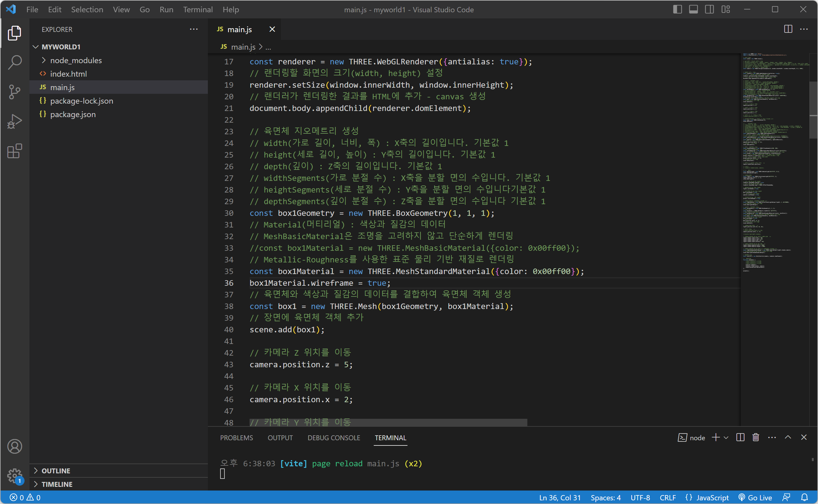Expand the OUTLINE section
Viewport: 818px width, 504px height.
pos(56,471)
